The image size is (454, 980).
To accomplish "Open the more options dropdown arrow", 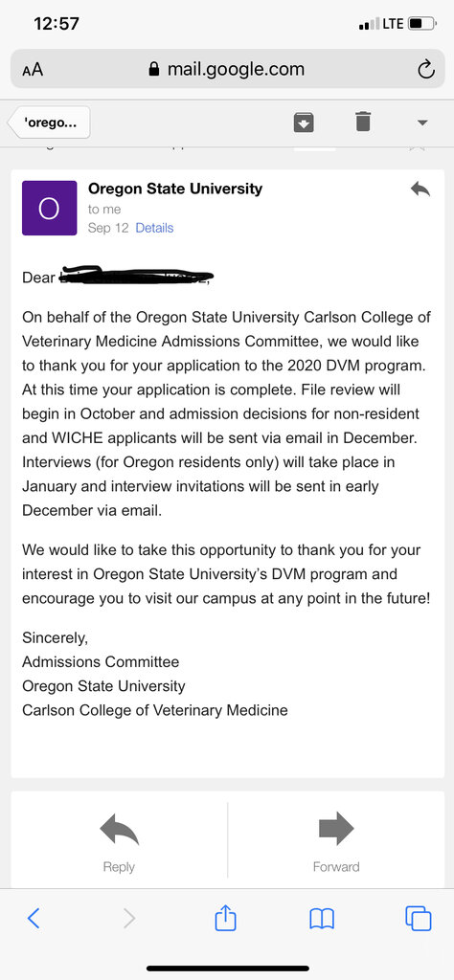I will 422,122.
